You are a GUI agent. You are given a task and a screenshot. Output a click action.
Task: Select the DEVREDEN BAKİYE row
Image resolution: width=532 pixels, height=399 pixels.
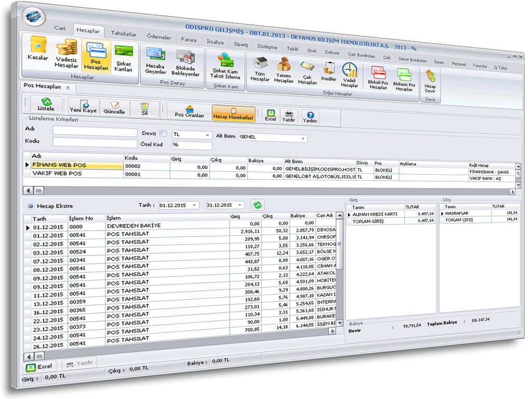[180, 225]
